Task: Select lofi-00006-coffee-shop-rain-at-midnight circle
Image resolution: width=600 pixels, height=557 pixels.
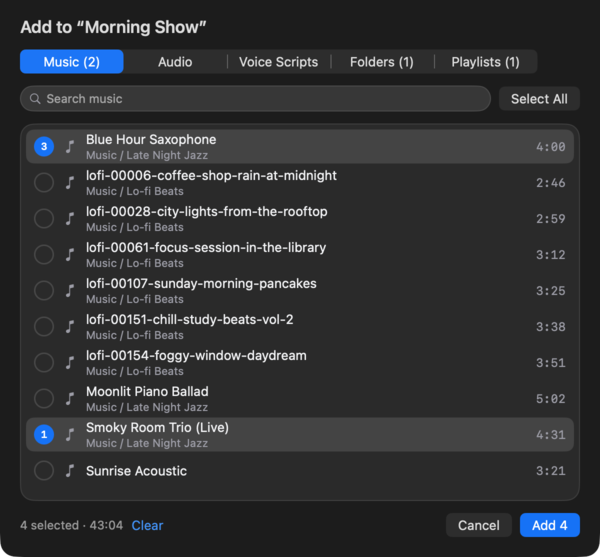Action: pyautogui.click(x=44, y=182)
